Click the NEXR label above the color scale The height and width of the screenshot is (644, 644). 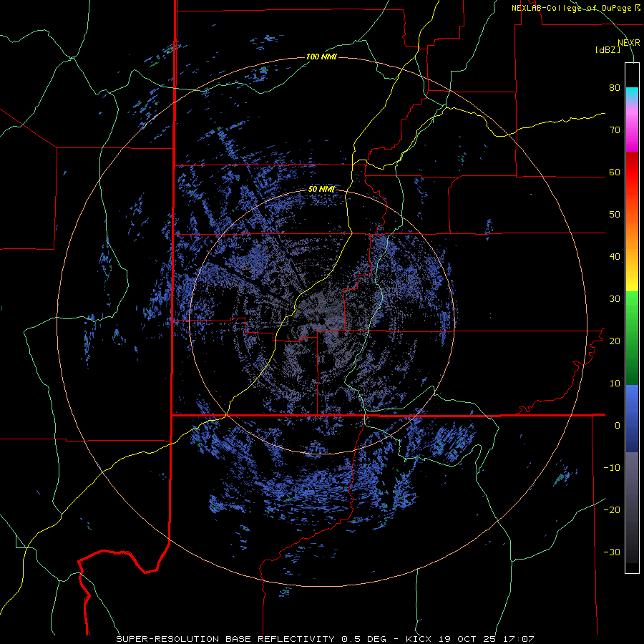pos(628,43)
